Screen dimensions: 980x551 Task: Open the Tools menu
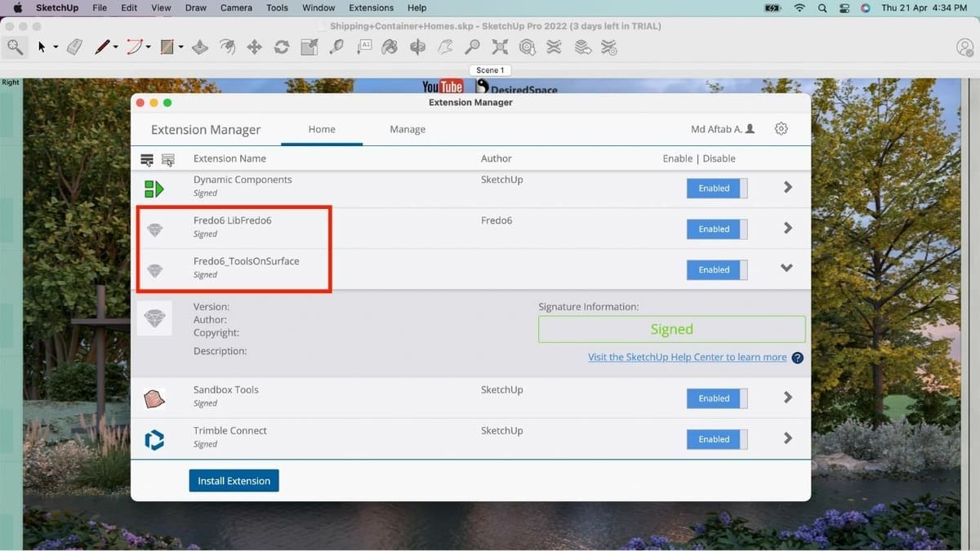(278, 7)
